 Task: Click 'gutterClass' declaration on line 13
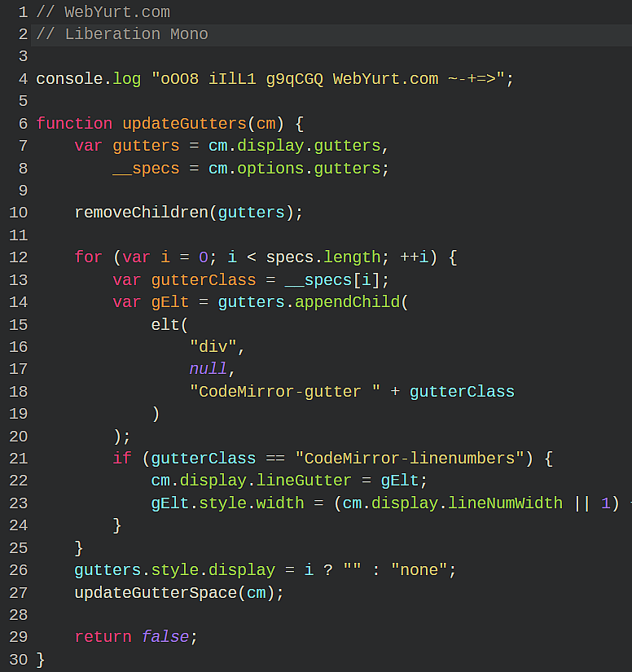[x=204, y=280]
